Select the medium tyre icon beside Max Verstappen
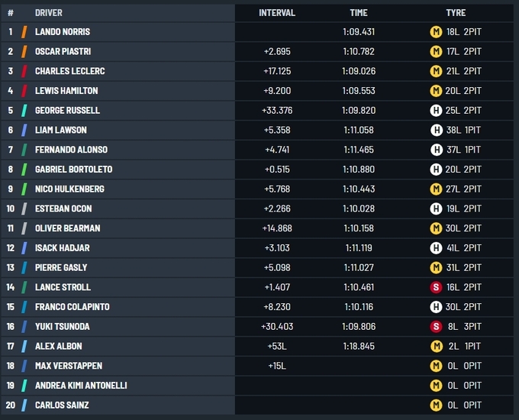This screenshot has height=420, width=519. pyautogui.click(x=436, y=367)
